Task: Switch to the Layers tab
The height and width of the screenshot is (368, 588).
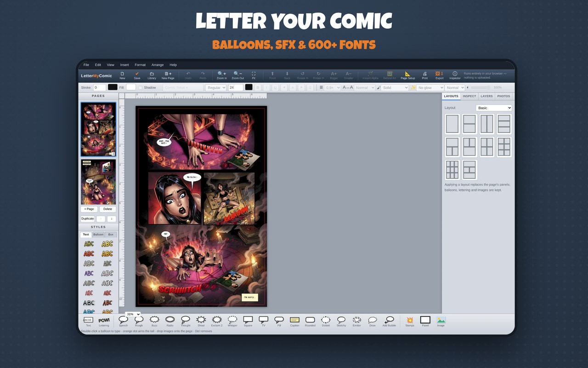Action: coord(486,96)
